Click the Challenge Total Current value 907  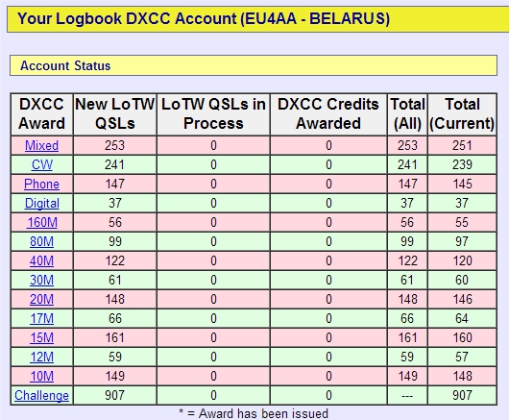(462, 395)
